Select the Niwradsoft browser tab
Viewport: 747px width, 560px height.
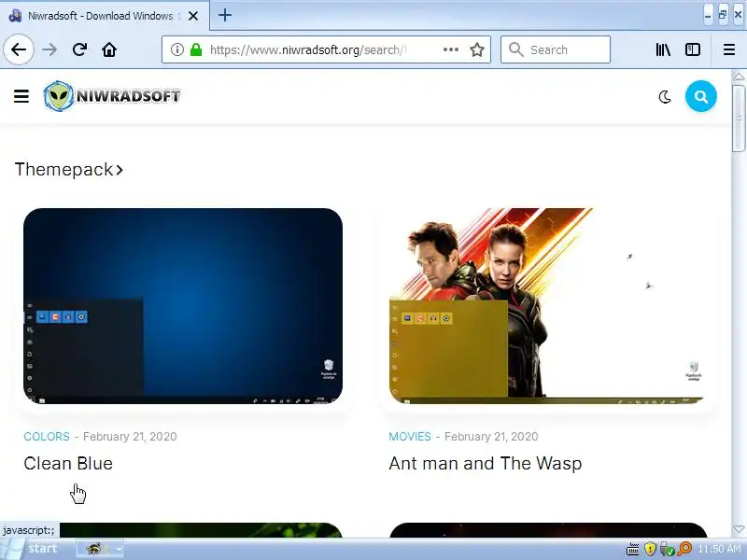click(x=105, y=16)
